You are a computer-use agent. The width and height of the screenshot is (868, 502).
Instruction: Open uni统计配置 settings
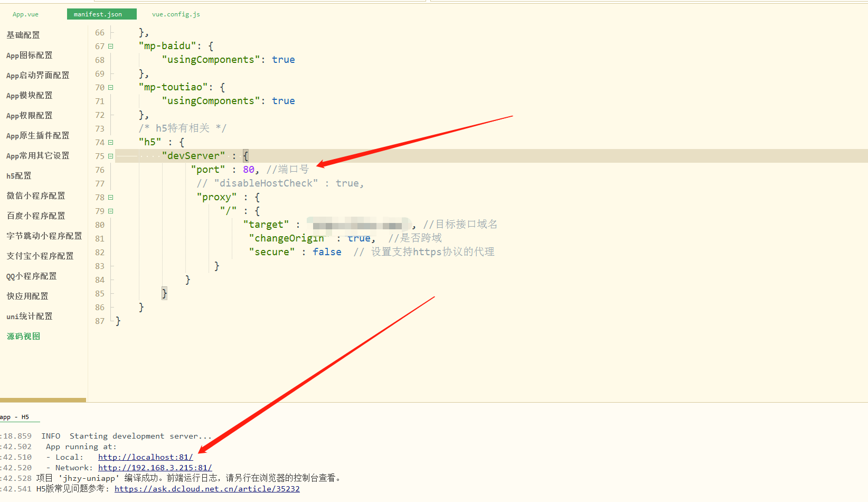29,316
